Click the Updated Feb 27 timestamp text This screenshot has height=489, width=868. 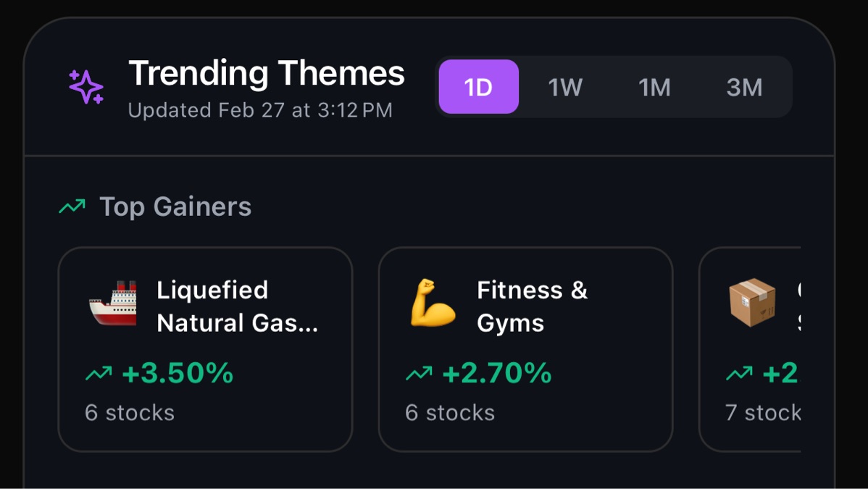260,110
